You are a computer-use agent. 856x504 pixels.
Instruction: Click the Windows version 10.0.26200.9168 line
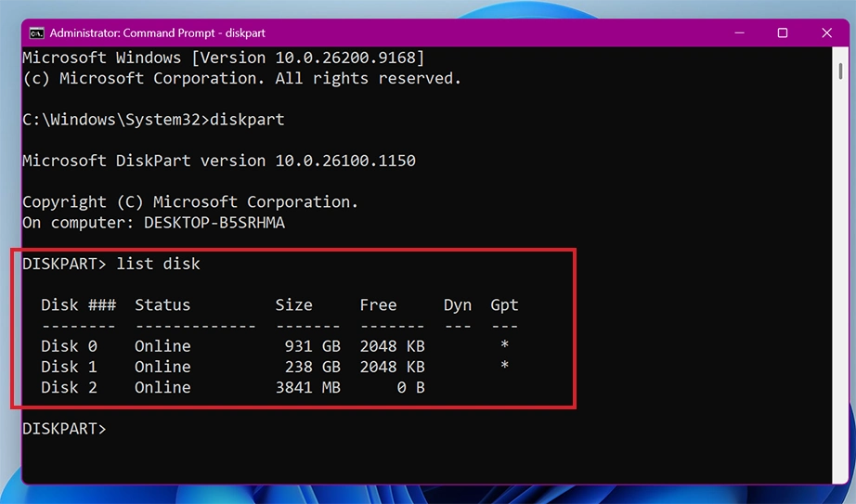tap(223, 58)
